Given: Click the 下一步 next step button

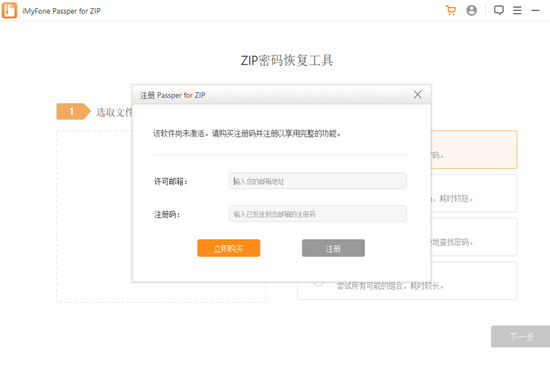Looking at the screenshot, I should (x=521, y=337).
